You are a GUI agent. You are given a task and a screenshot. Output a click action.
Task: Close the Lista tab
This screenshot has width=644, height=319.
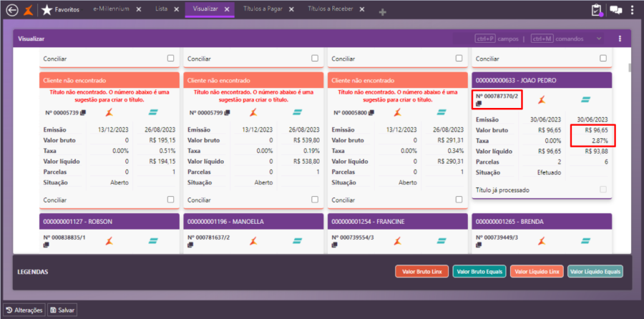pyautogui.click(x=177, y=9)
